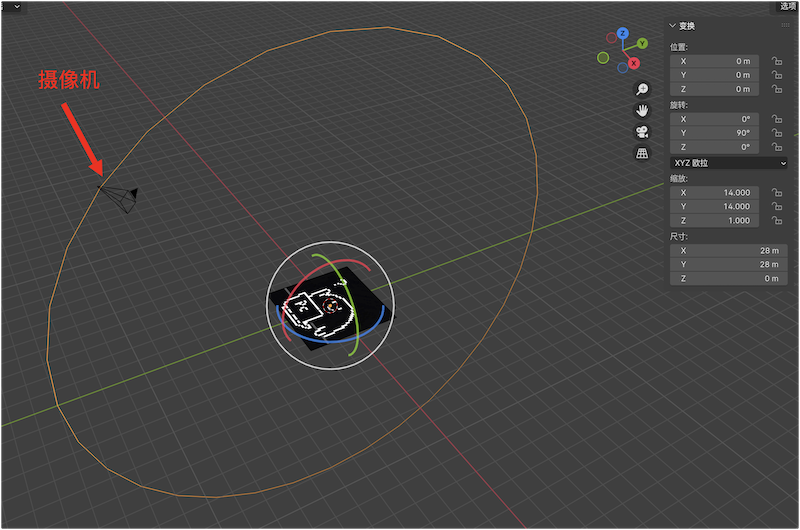This screenshot has width=800, height=530.
Task: Open the XYZ 欧拉 rotation mode dropdown
Action: [x=729, y=163]
